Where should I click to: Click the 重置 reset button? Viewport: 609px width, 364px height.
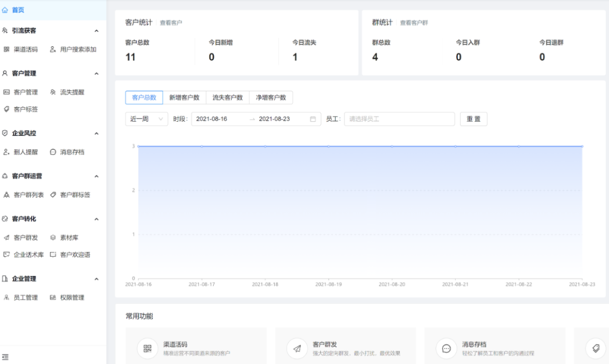[x=474, y=119]
